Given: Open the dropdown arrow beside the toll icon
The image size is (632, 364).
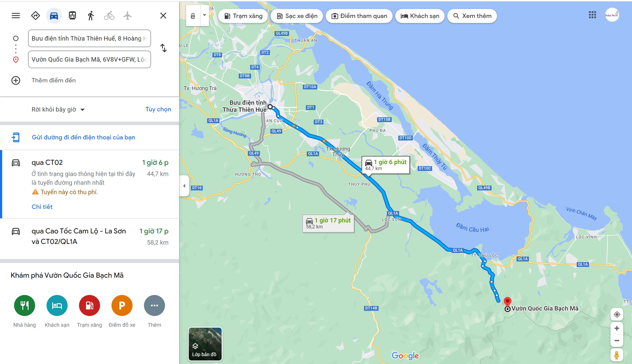Looking at the screenshot, I should pyautogui.click(x=205, y=15).
